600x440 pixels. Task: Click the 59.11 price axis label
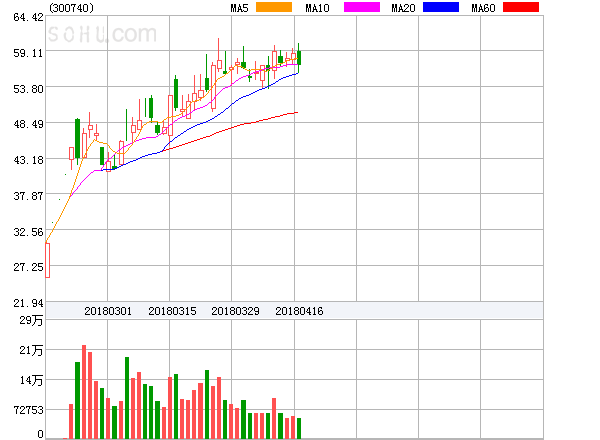(28, 53)
